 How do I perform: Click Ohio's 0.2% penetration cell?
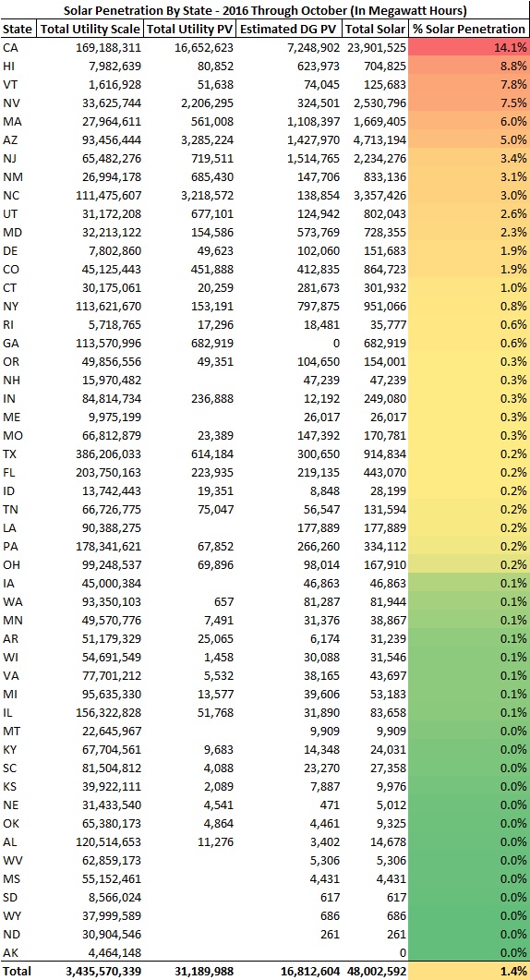click(x=469, y=564)
